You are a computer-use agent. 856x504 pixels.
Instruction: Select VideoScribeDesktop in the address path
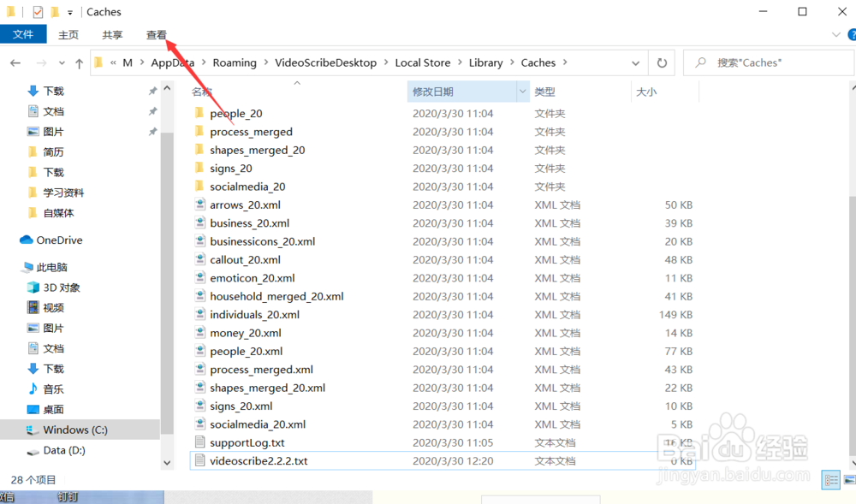coord(325,62)
